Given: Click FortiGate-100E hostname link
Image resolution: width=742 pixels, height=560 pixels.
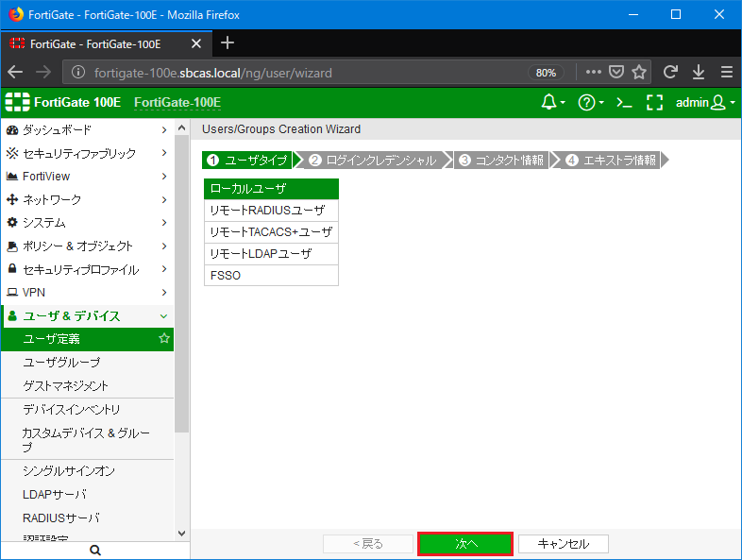Looking at the screenshot, I should coord(177,103).
